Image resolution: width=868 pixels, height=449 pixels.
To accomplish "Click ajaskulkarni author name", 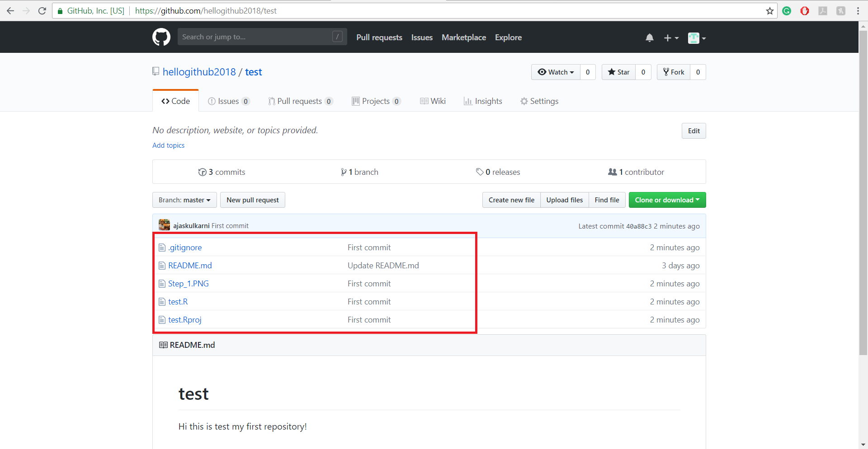I will click(191, 226).
